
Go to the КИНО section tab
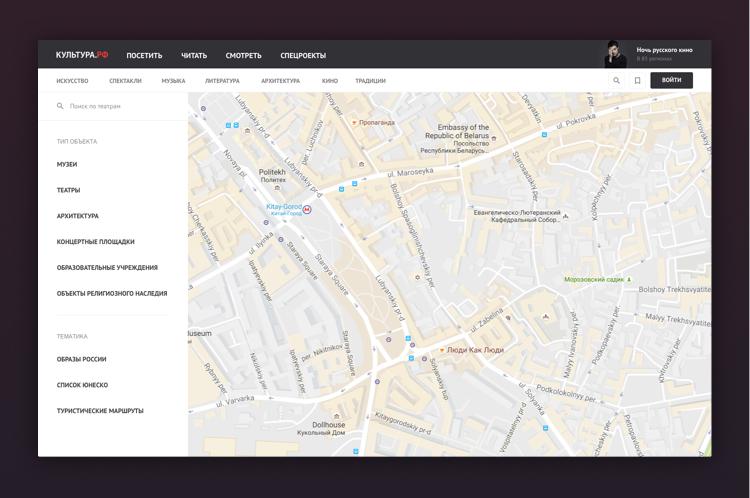[x=330, y=81]
